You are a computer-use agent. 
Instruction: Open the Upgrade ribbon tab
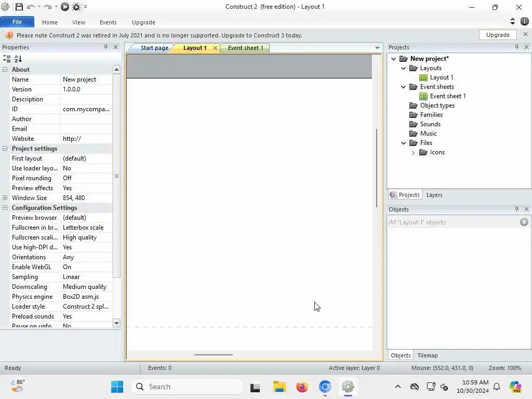pyautogui.click(x=143, y=22)
